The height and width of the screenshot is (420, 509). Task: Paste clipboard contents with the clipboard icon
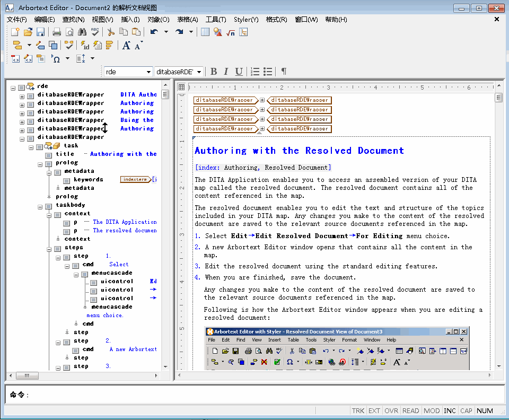(x=136, y=32)
